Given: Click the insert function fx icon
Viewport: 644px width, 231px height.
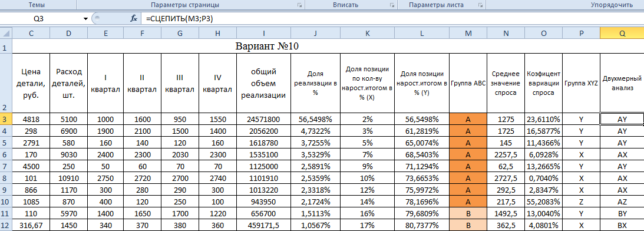Looking at the screenshot, I should click(x=133, y=18).
